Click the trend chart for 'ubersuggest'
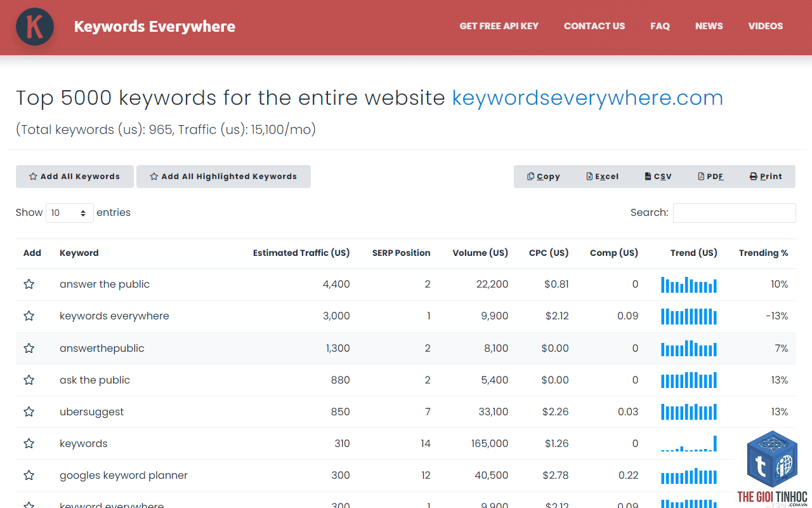The image size is (812, 508). pos(689,411)
